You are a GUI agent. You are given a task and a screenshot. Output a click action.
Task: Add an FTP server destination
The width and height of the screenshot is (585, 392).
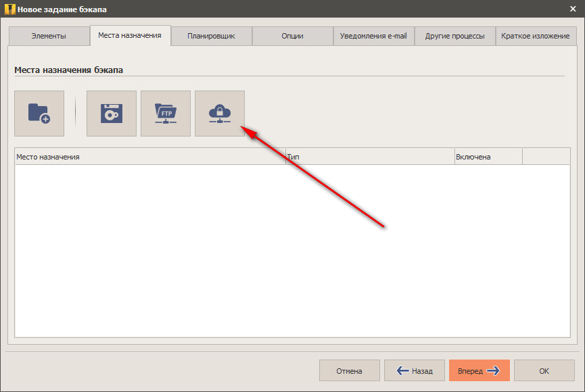point(166,114)
